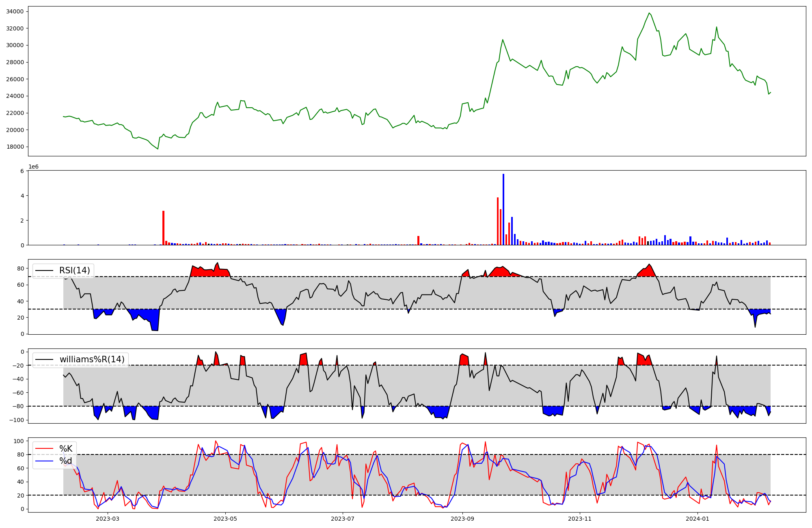Click the 80 tick label on the RSI axis
This screenshot has height=528, width=812.
[x=20, y=268]
